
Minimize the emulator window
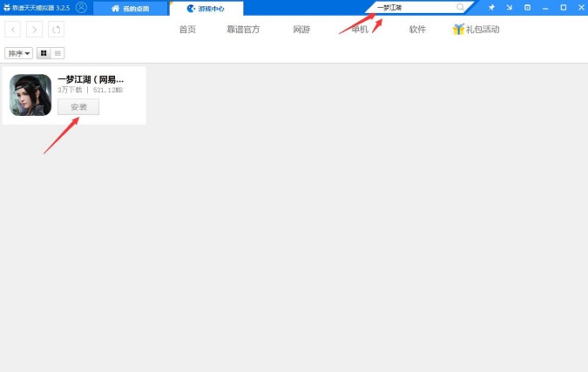tap(545, 8)
